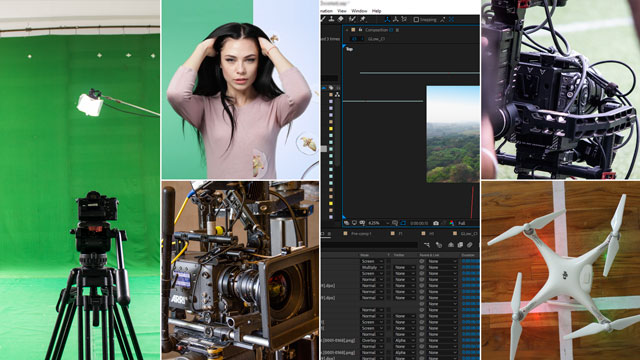This screenshot has height=360, width=640.
Task: Open the viewer resolution Full dropdown
Action: point(462,223)
